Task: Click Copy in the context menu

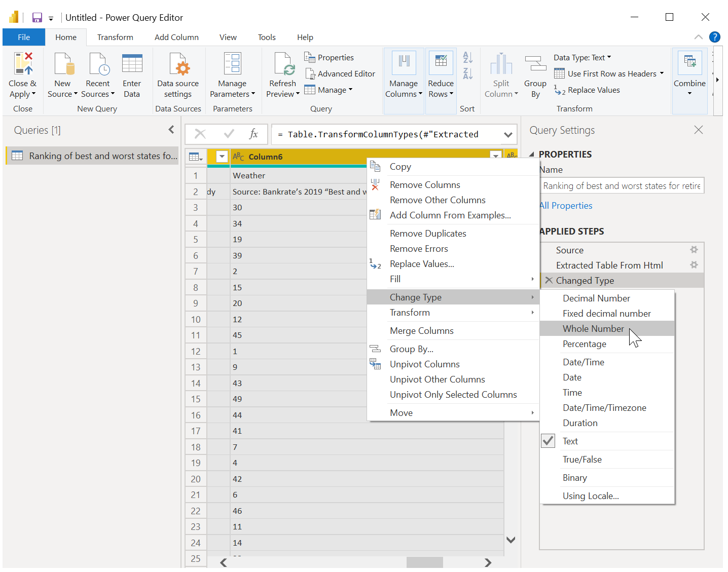Action: (x=453, y=167)
